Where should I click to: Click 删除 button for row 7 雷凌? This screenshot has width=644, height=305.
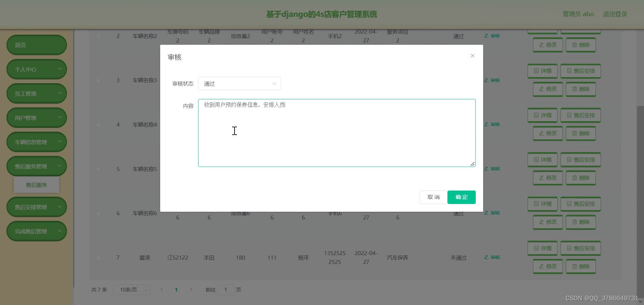click(581, 266)
